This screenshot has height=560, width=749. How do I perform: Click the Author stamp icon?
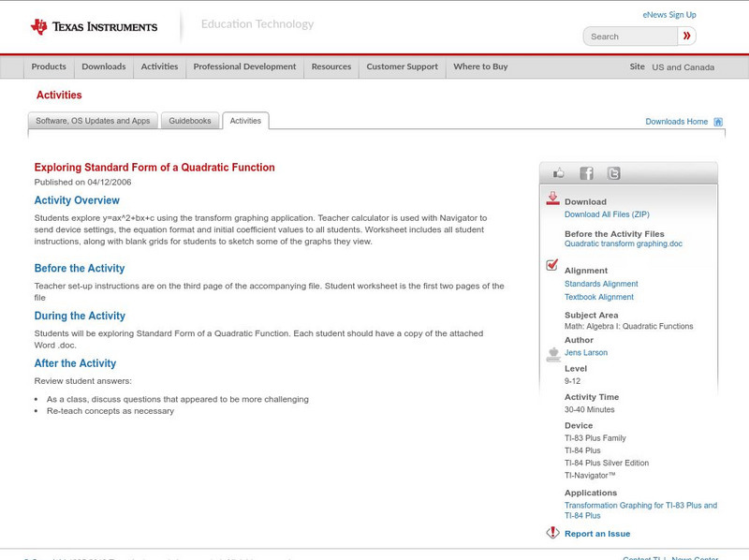click(x=553, y=354)
